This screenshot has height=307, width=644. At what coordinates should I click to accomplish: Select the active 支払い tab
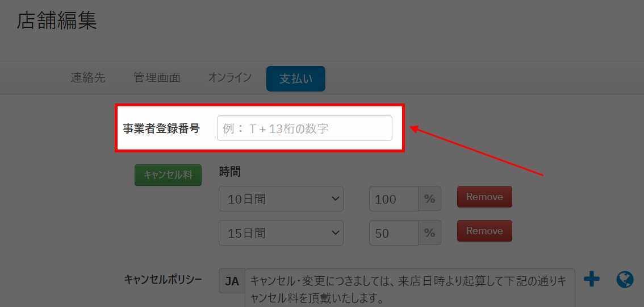click(x=295, y=79)
